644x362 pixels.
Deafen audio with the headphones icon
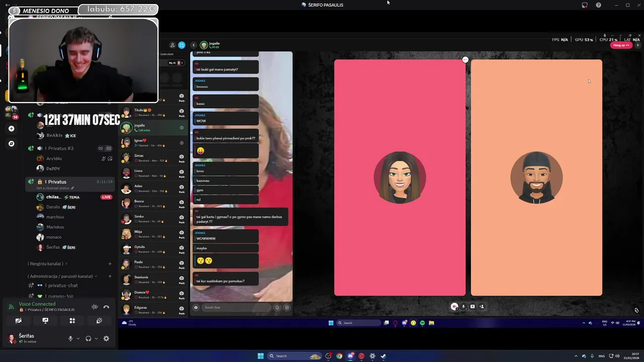point(89,338)
